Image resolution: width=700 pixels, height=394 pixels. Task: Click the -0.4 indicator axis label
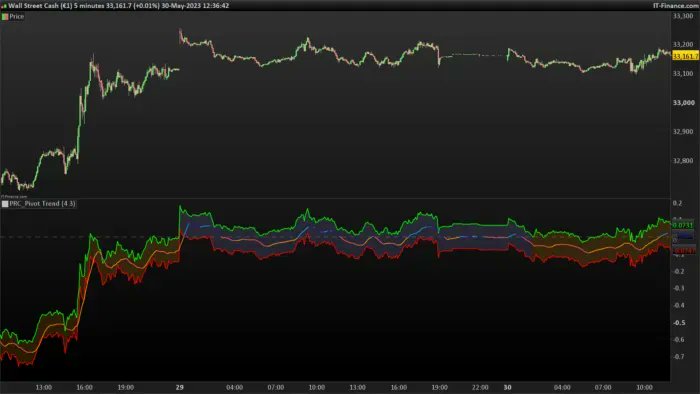coord(679,305)
